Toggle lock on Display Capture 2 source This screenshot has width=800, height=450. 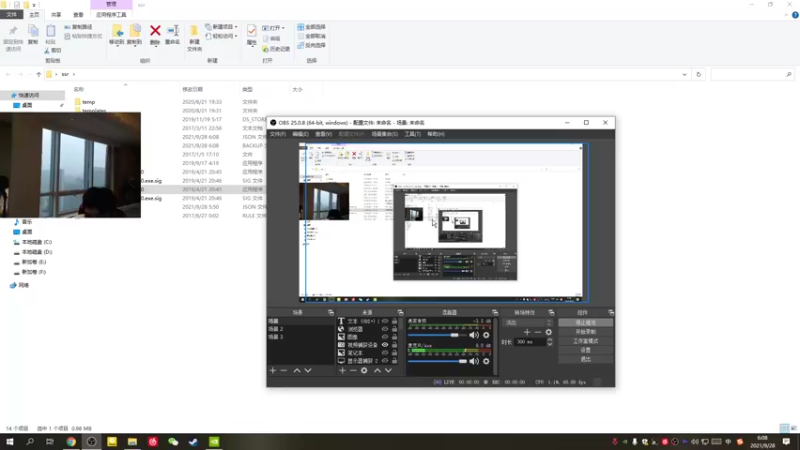coord(394,361)
